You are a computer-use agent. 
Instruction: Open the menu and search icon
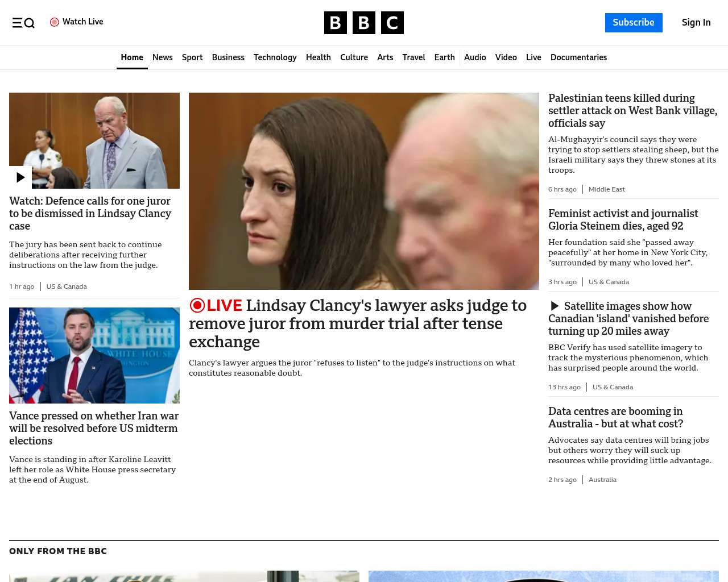coord(23,23)
